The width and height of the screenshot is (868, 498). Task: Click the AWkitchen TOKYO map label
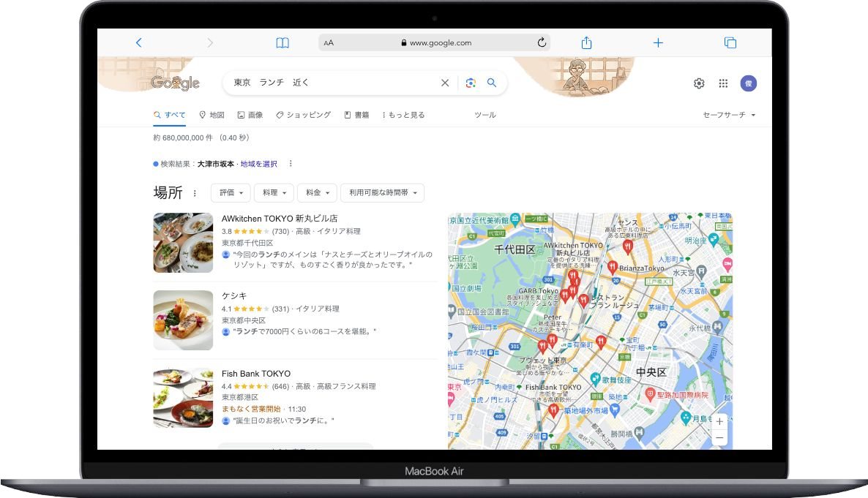click(x=573, y=249)
